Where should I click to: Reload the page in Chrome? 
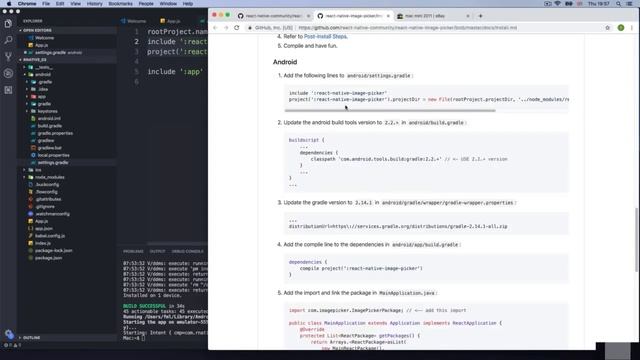pyautogui.click(x=237, y=28)
